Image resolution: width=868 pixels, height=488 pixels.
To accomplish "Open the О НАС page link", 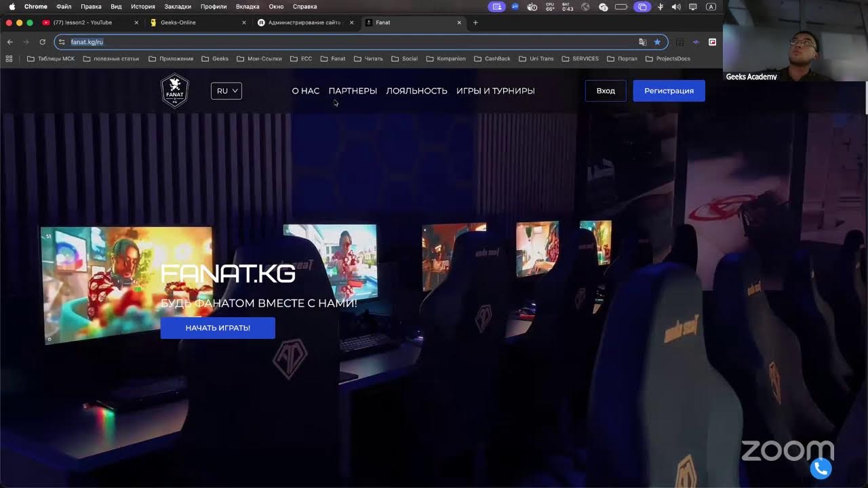I will [x=306, y=91].
